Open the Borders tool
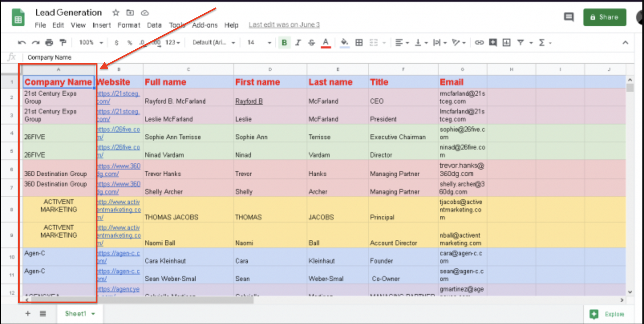 tap(359, 43)
